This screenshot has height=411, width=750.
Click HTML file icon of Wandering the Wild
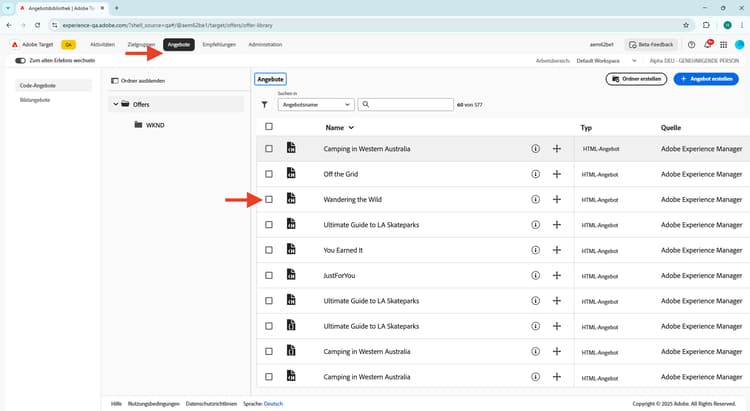tap(291, 199)
